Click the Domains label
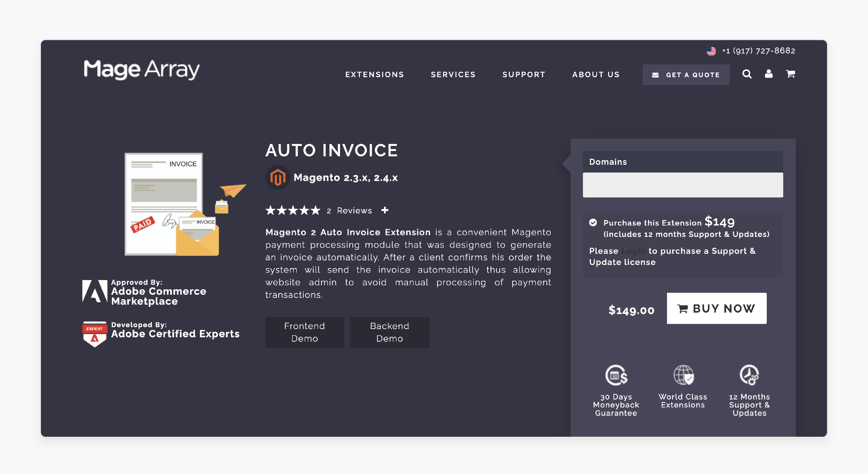 tap(608, 162)
